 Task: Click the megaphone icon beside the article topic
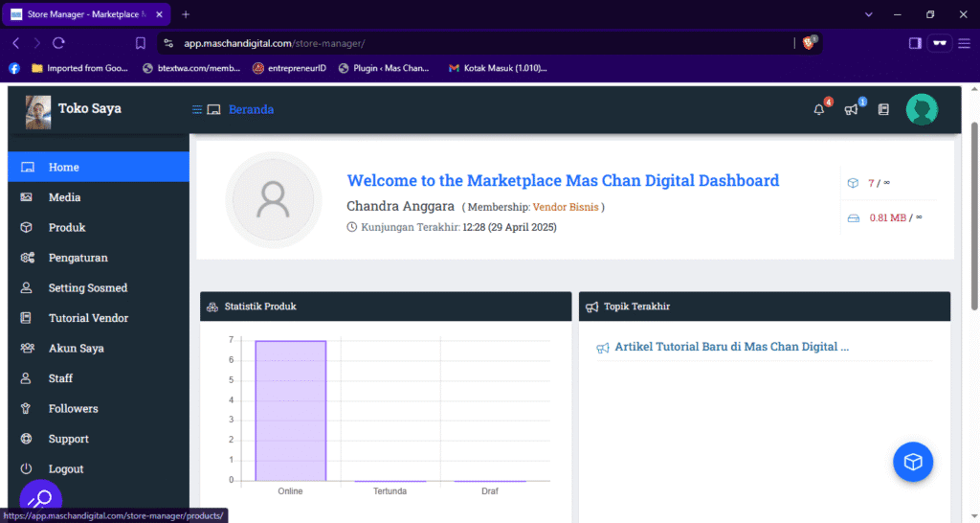[603, 348]
